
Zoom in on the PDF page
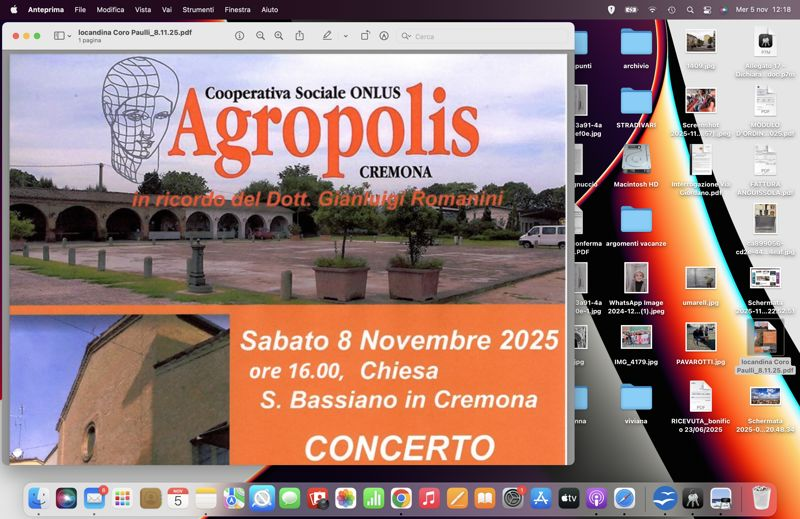pyautogui.click(x=280, y=36)
